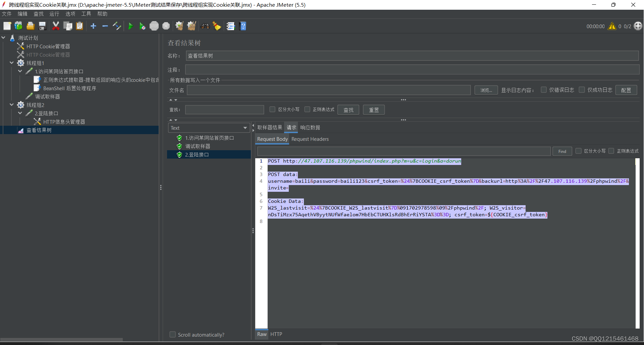Collapse the 2.登陆接口 tree node
The height and width of the screenshot is (345, 644).
coord(20,113)
